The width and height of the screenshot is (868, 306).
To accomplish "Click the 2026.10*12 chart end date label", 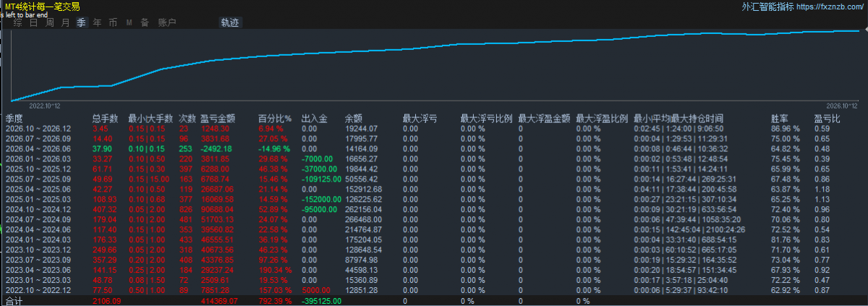I will coord(842,105).
